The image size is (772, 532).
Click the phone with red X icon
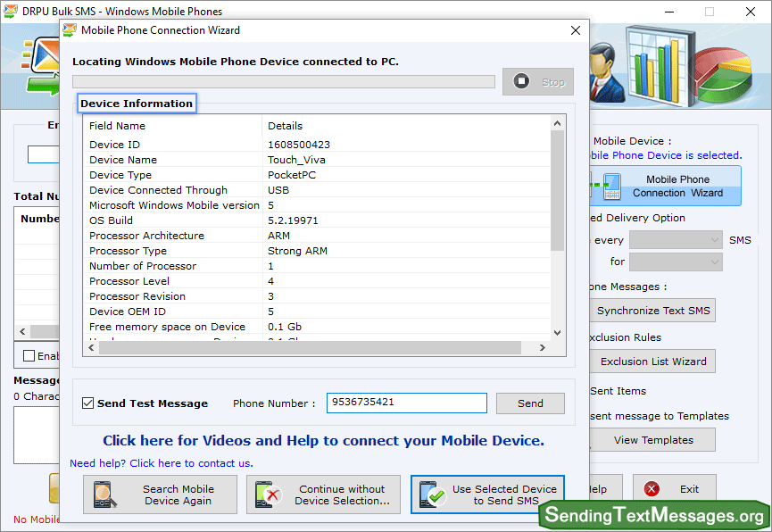coord(268,495)
